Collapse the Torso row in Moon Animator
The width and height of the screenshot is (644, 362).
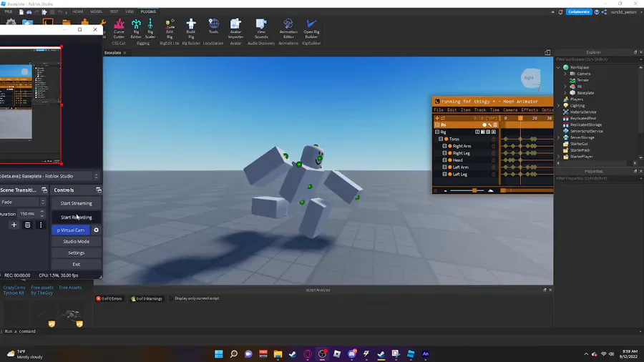coord(441,139)
